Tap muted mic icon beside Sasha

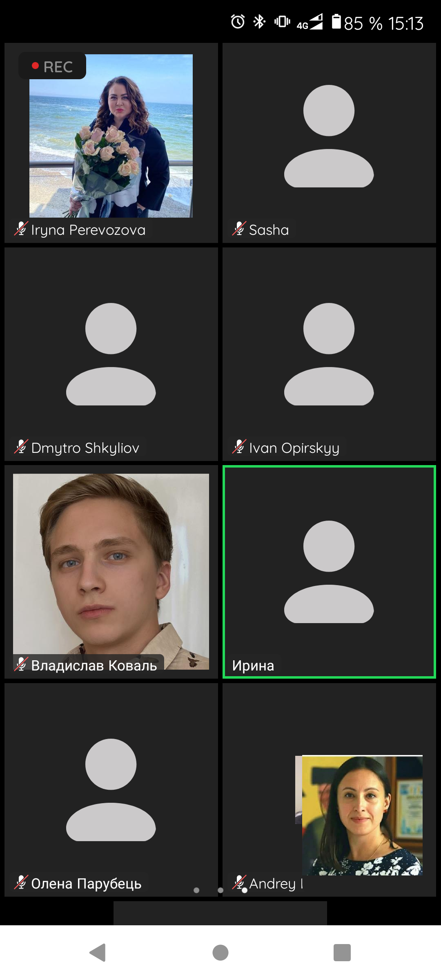tap(239, 229)
